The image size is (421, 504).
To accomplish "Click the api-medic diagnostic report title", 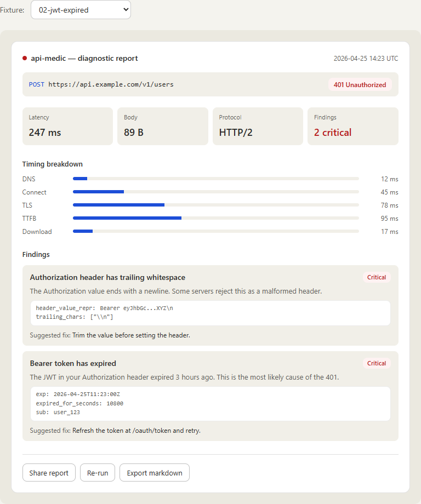I will 84,58.
